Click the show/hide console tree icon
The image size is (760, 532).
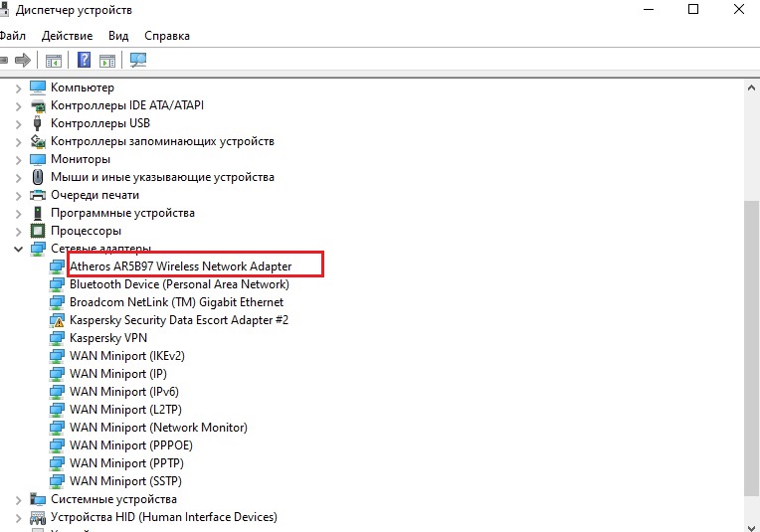(54, 61)
